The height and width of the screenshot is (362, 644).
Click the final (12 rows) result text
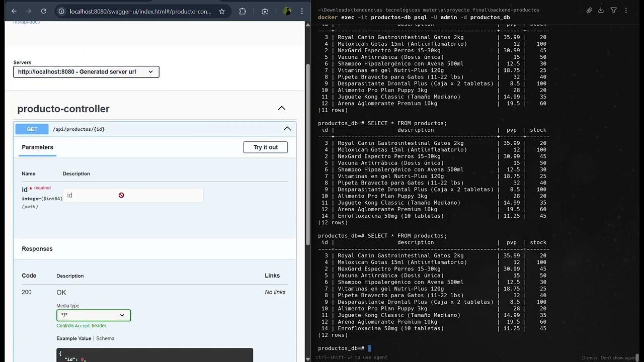click(x=333, y=335)
